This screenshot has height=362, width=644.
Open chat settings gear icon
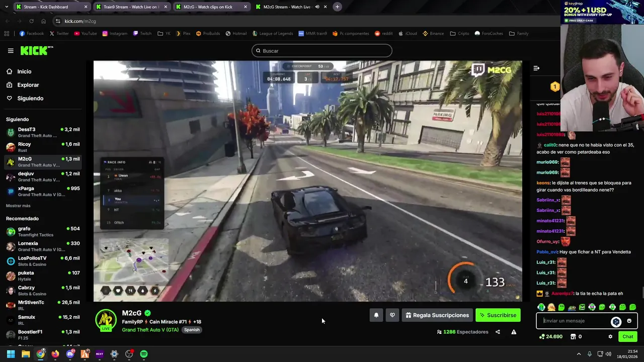click(x=610, y=337)
